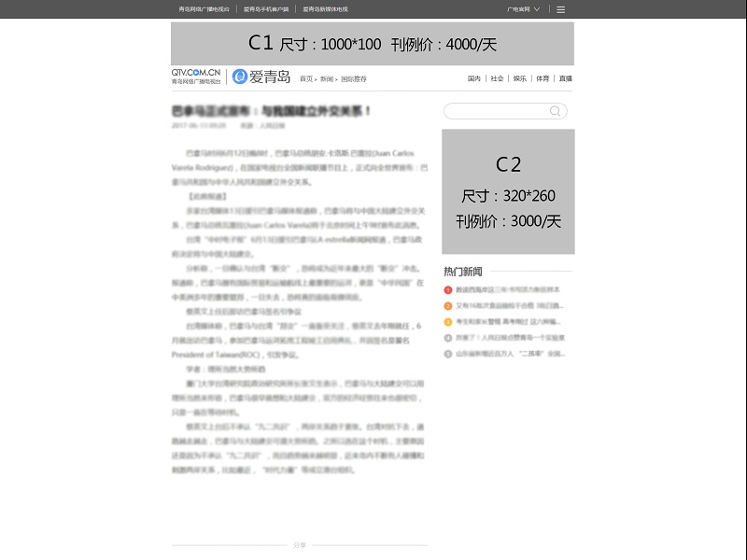The image size is (747, 560).
Task: Select the 体育 sports category
Action: 541,78
